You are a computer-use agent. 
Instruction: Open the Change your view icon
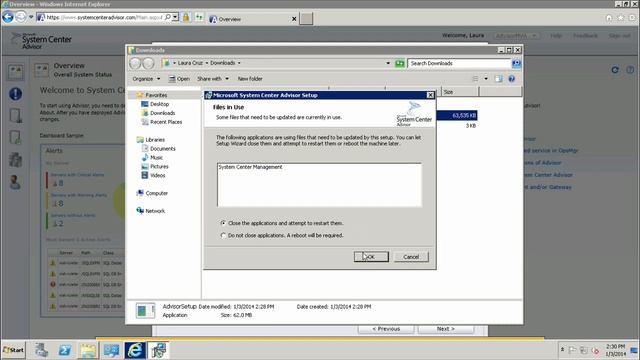[475, 79]
